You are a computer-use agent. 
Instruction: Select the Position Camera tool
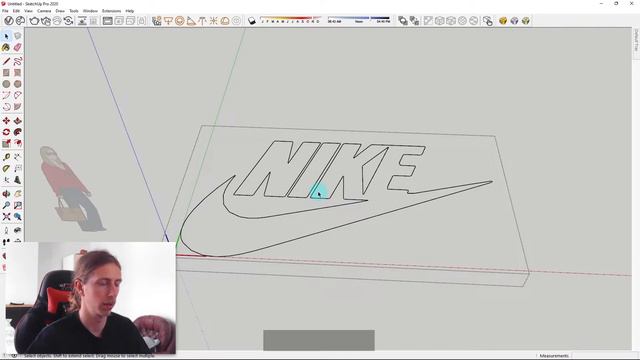coord(6,231)
